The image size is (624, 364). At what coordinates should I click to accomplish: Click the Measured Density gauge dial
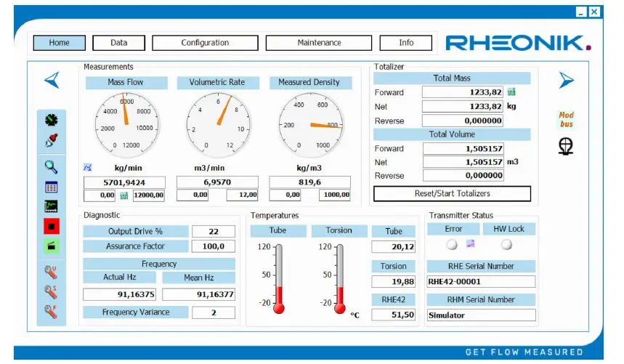point(310,125)
